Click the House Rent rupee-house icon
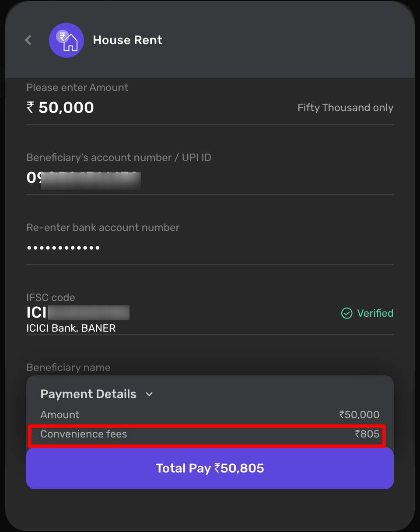Viewport: 420px width, 532px height. pos(66,40)
